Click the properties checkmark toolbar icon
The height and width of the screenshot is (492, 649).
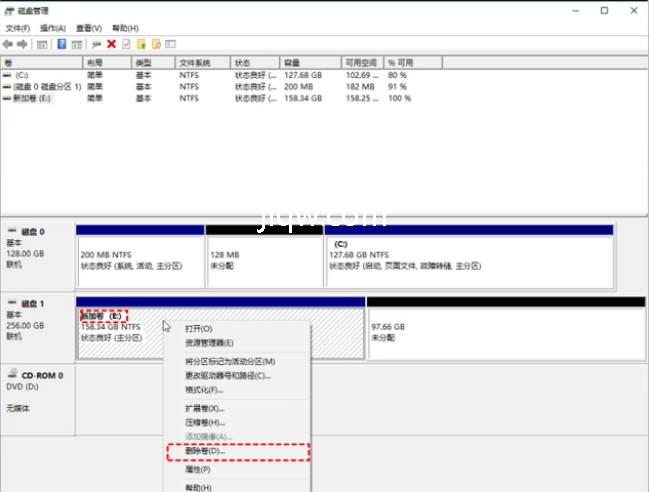125,45
